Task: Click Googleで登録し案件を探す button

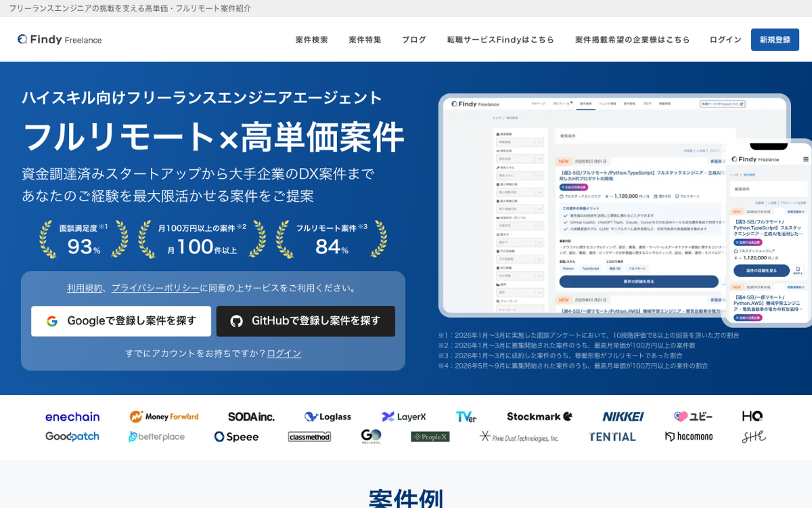Action: click(x=121, y=321)
